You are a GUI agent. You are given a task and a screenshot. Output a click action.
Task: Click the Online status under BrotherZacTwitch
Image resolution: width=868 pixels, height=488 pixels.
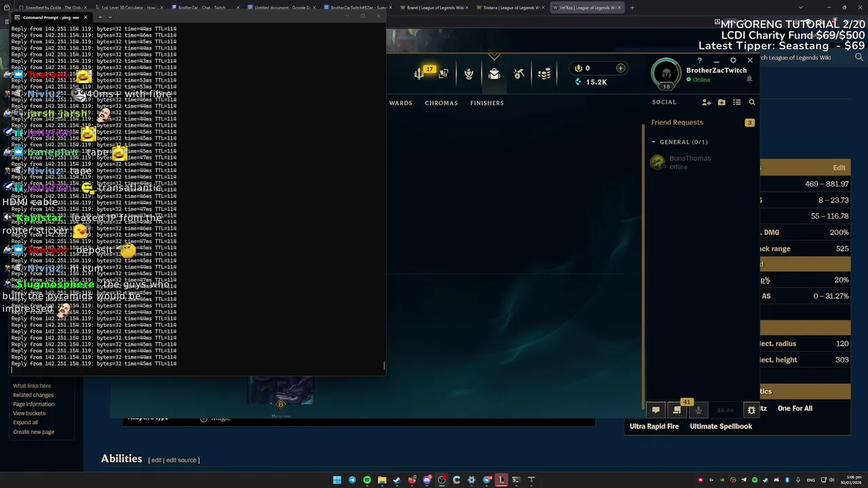pyautogui.click(x=698, y=80)
